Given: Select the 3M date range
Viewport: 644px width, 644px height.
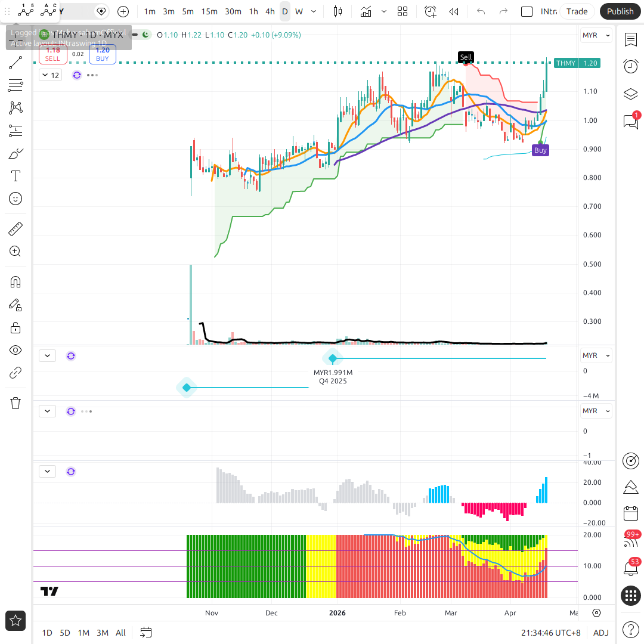Looking at the screenshot, I should click(x=103, y=633).
